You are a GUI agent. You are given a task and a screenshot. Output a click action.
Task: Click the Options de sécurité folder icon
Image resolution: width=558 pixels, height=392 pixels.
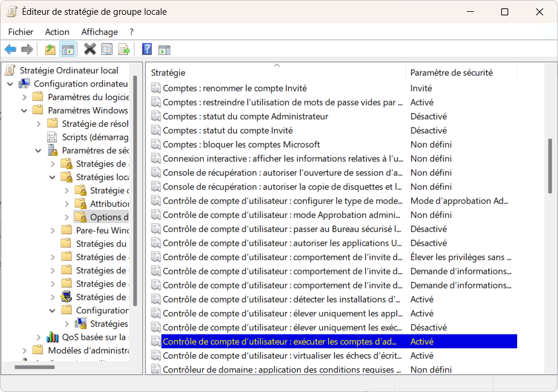[81, 217]
